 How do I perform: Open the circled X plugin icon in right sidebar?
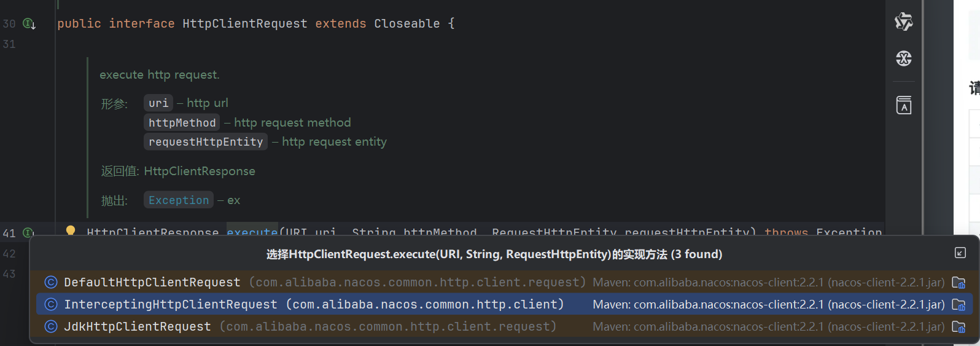point(903,58)
